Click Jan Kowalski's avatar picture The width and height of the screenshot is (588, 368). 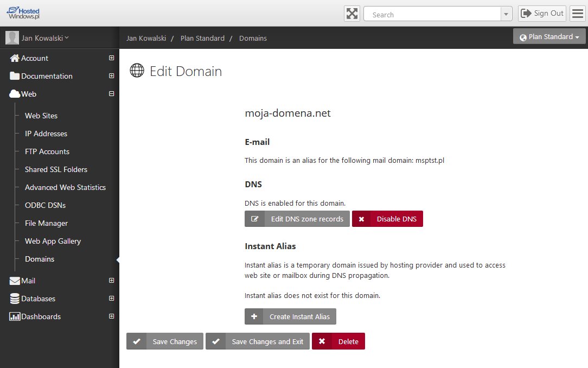tap(12, 38)
